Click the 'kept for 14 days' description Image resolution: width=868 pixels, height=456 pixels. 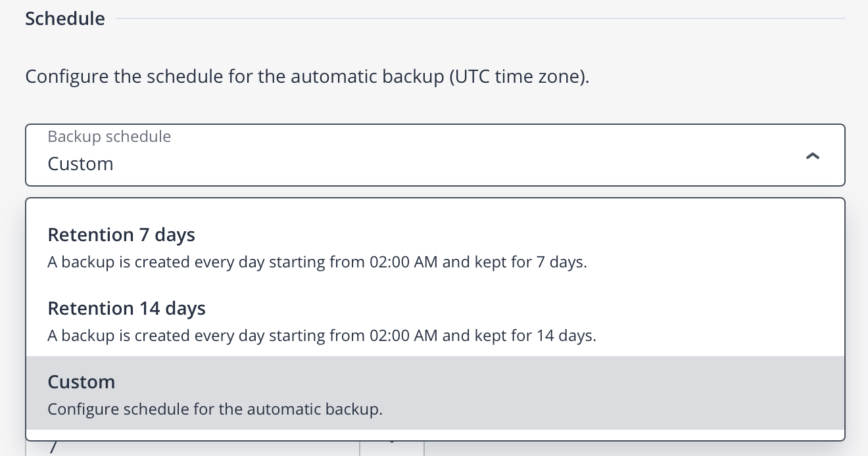click(x=322, y=336)
